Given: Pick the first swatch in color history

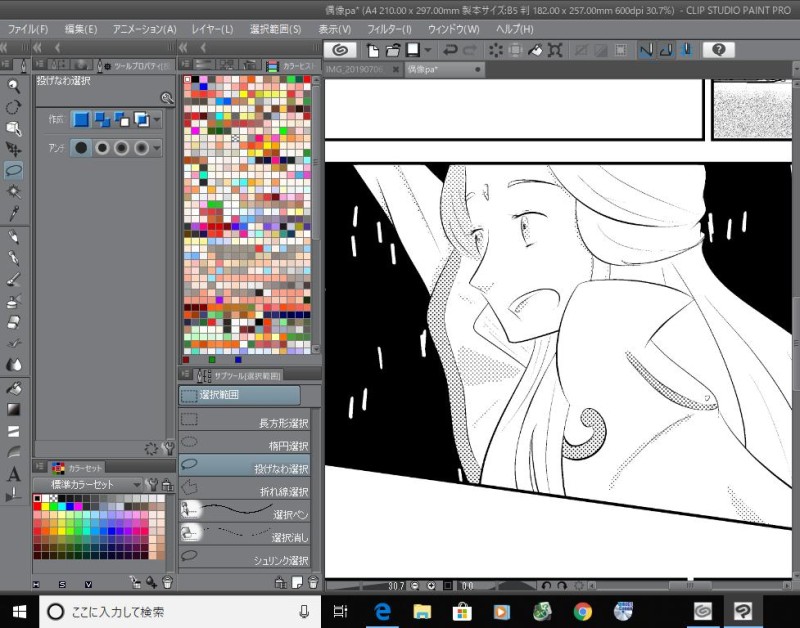Looking at the screenshot, I should coord(188,80).
